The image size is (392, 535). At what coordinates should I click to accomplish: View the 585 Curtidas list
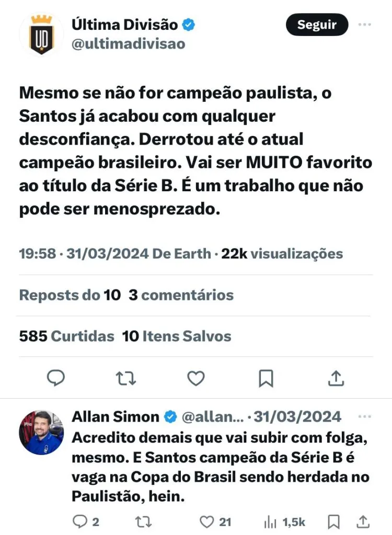tap(66, 336)
